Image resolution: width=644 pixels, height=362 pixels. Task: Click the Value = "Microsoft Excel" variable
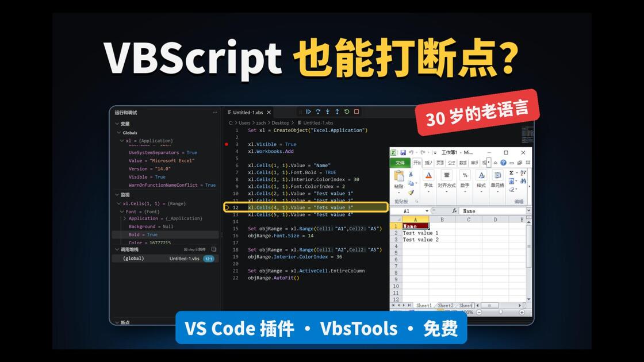pos(162,161)
